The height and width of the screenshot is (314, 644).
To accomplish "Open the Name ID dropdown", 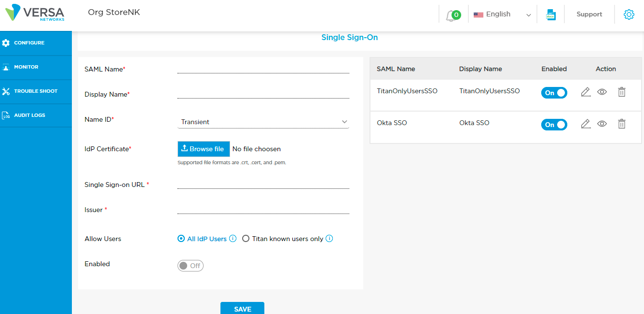I will click(x=263, y=122).
